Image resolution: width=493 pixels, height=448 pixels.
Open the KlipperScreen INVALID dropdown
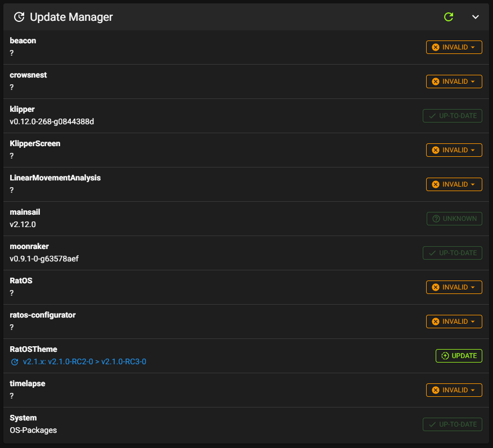pos(454,150)
